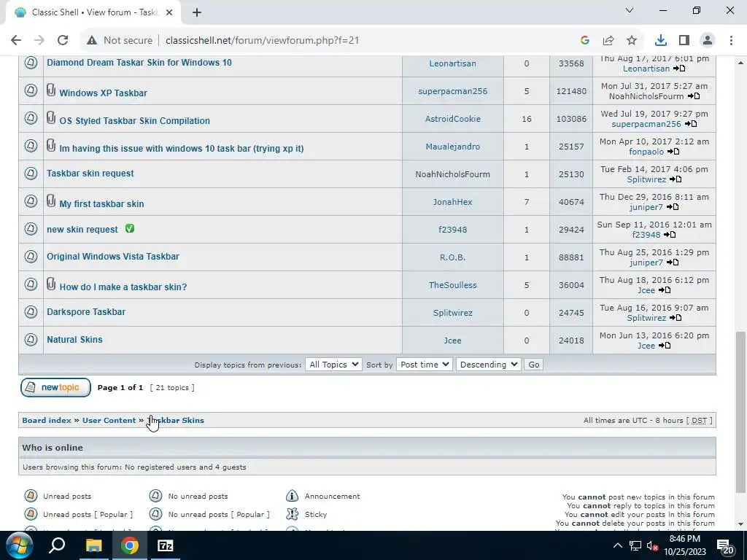View latest post icon in new skin request row
The image size is (747, 560).
(670, 235)
